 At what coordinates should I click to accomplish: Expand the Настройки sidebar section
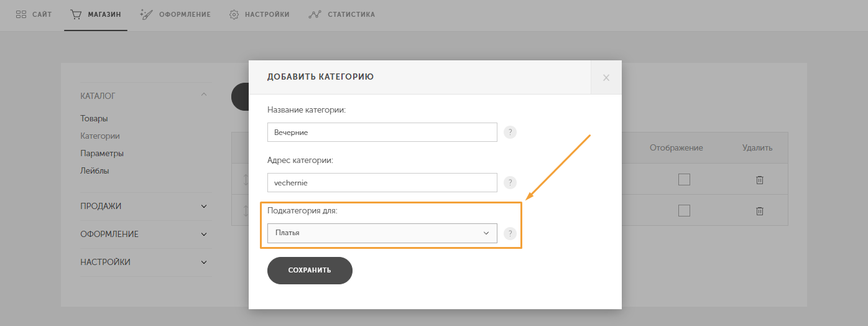tap(145, 262)
